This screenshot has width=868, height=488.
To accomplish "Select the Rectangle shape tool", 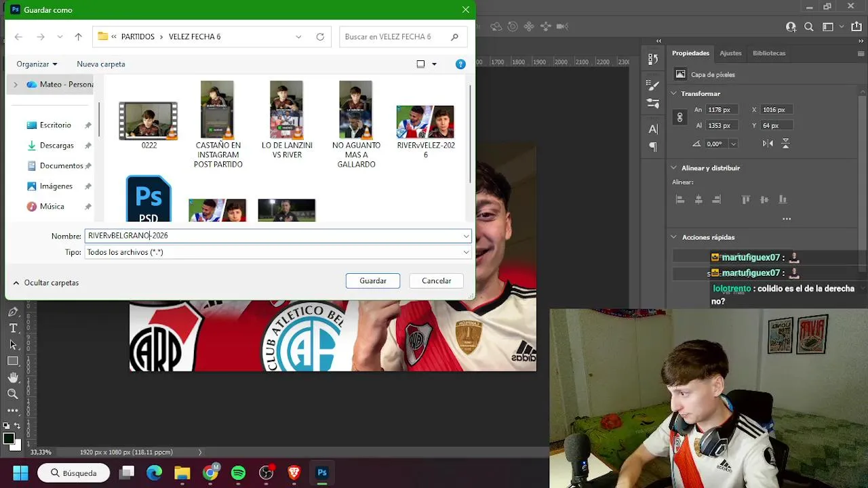I will pyautogui.click(x=13, y=361).
